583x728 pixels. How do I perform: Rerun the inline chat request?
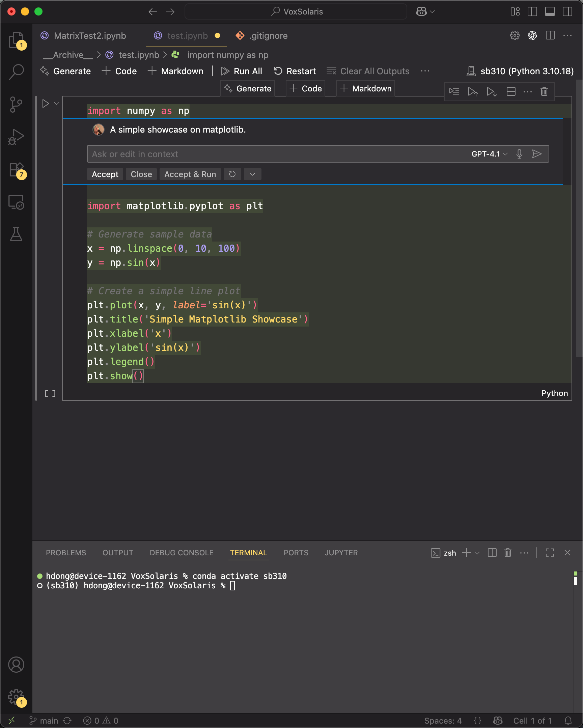[x=232, y=174]
